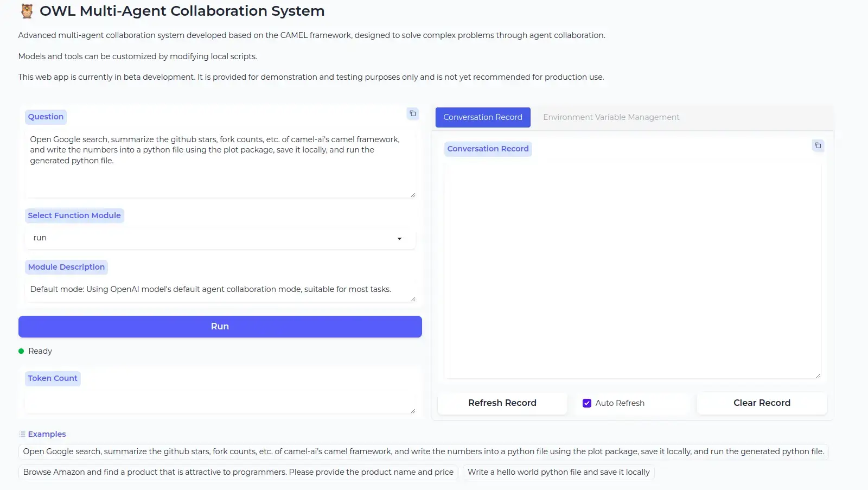Select the Conversation Record tab
This screenshot has width=868, height=490.
pos(482,117)
